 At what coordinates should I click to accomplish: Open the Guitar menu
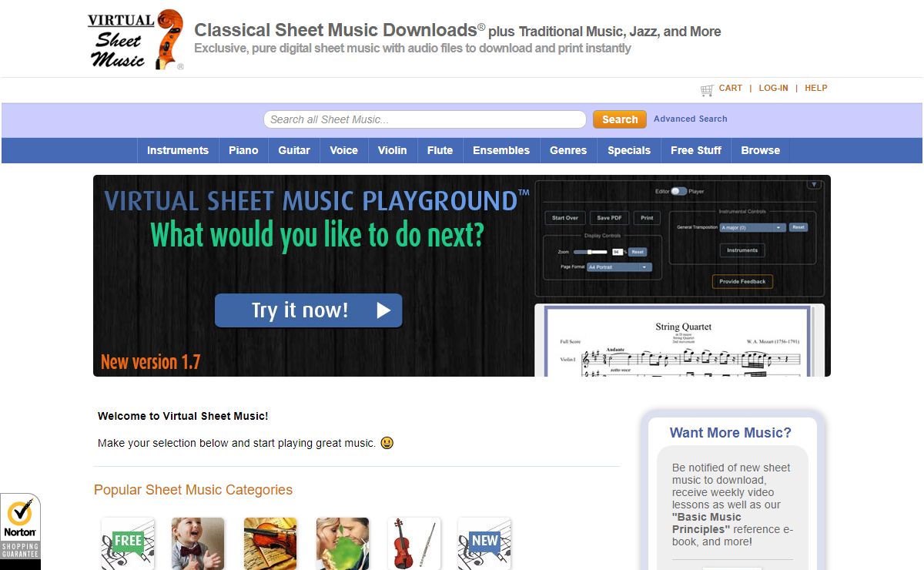click(x=294, y=150)
